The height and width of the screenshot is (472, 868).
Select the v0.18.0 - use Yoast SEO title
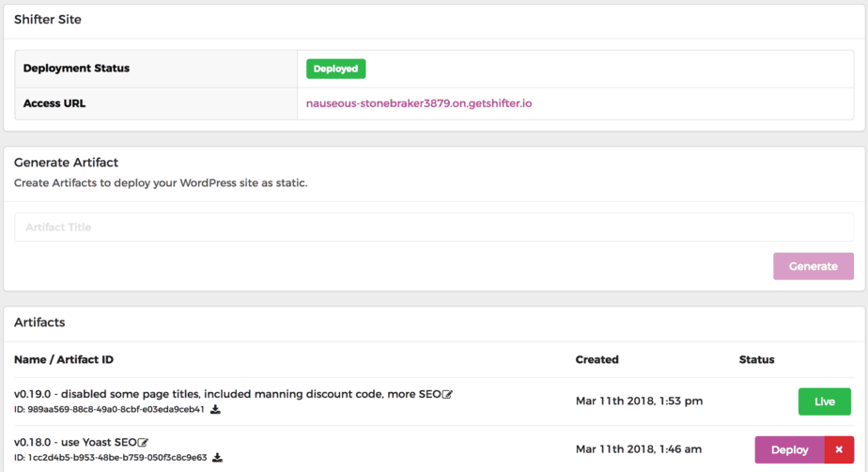(x=75, y=442)
